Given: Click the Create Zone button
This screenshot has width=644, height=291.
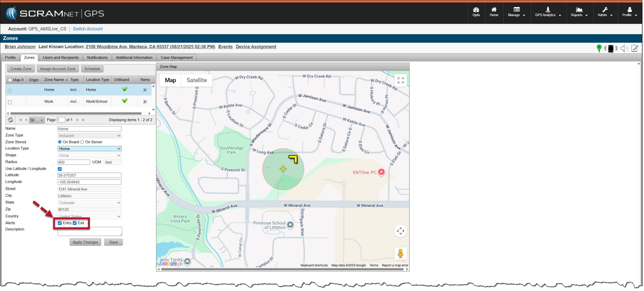Looking at the screenshot, I should (x=21, y=69).
